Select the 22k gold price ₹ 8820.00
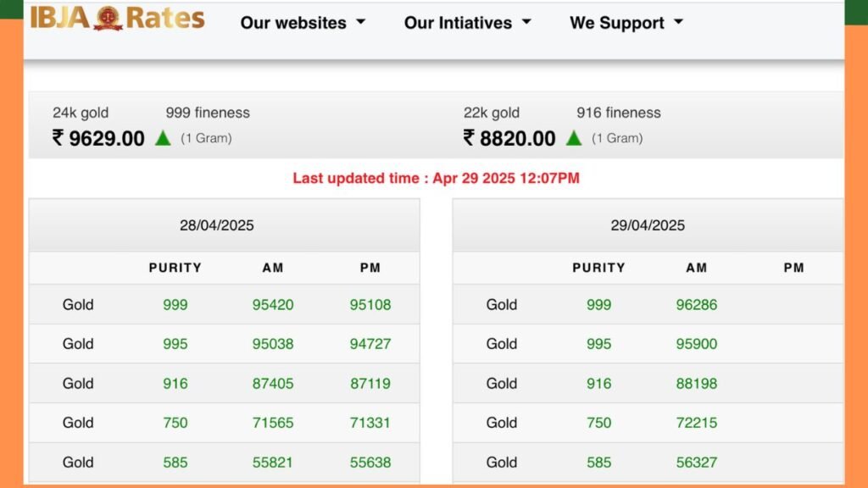The height and width of the screenshot is (488, 868). [509, 138]
